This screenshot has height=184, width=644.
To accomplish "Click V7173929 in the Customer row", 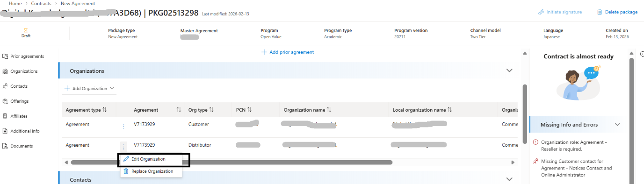I will 144,124.
